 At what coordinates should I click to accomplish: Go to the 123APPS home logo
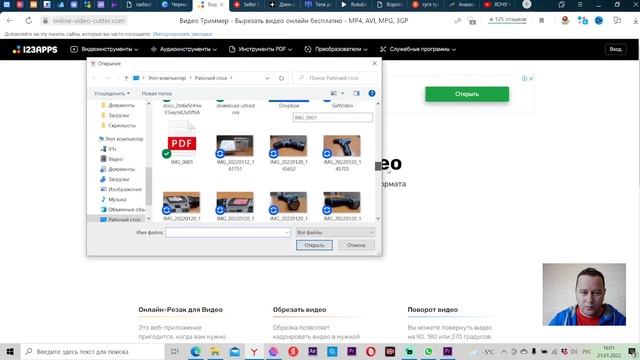35,49
